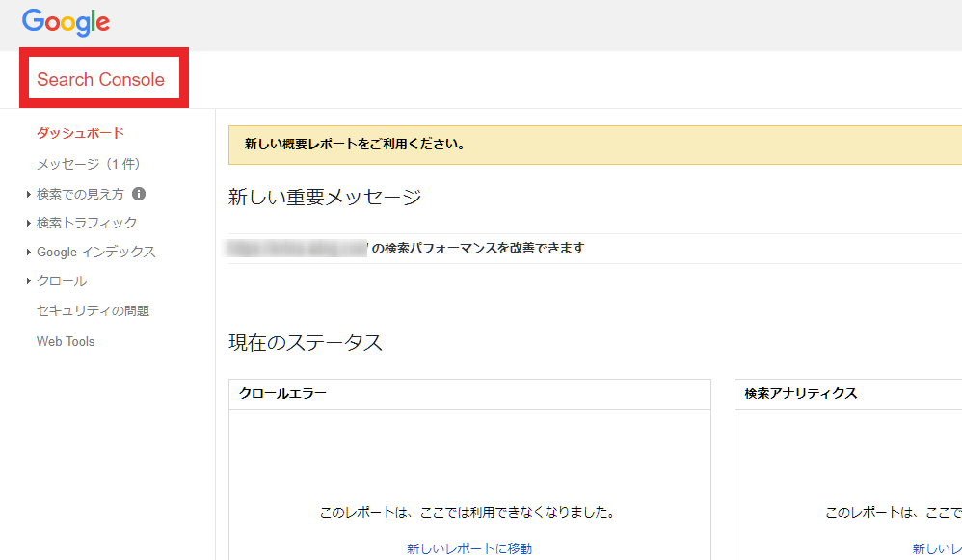
Task: Click the info icon beside 検索での見え方
Action: point(139,194)
